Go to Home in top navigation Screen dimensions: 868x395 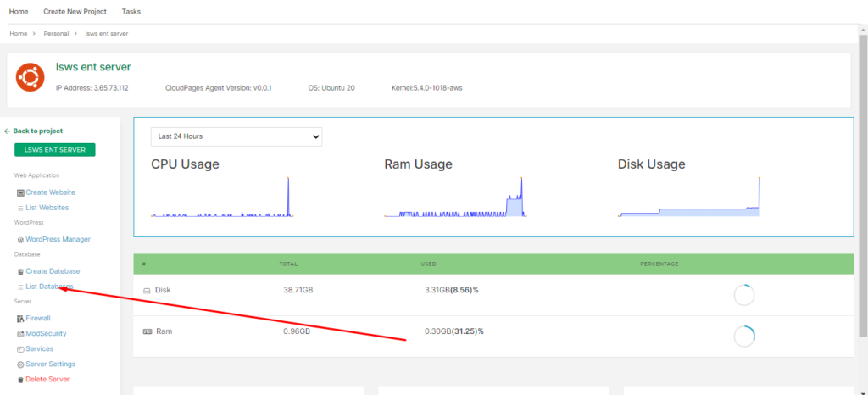point(19,12)
